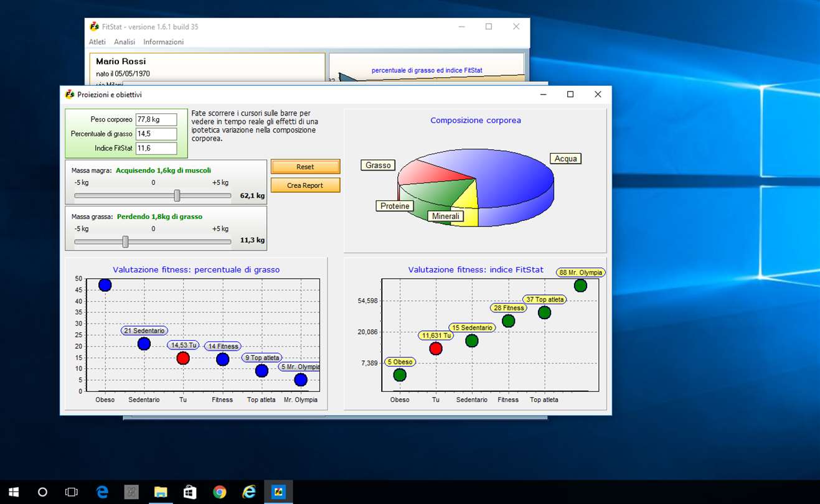Open Windows Store taskbar icon
This screenshot has width=820, height=504.
click(190, 492)
